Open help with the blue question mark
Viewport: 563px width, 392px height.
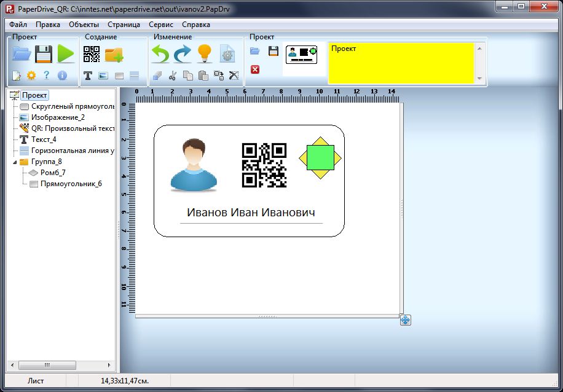(x=46, y=75)
